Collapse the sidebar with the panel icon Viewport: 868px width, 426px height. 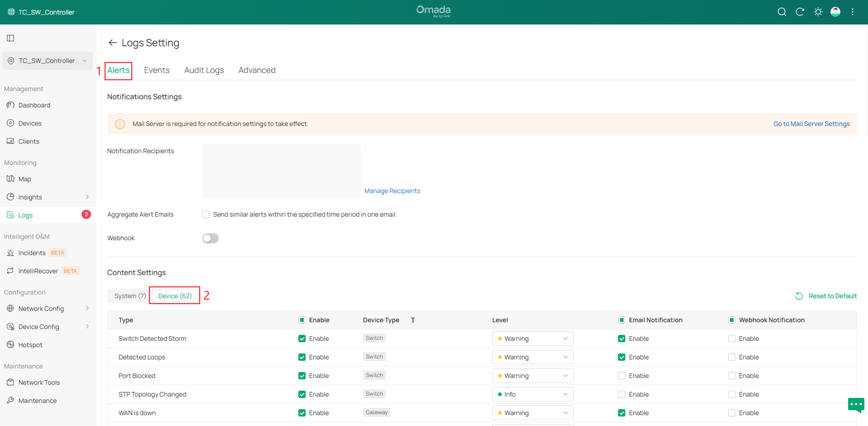click(x=10, y=38)
